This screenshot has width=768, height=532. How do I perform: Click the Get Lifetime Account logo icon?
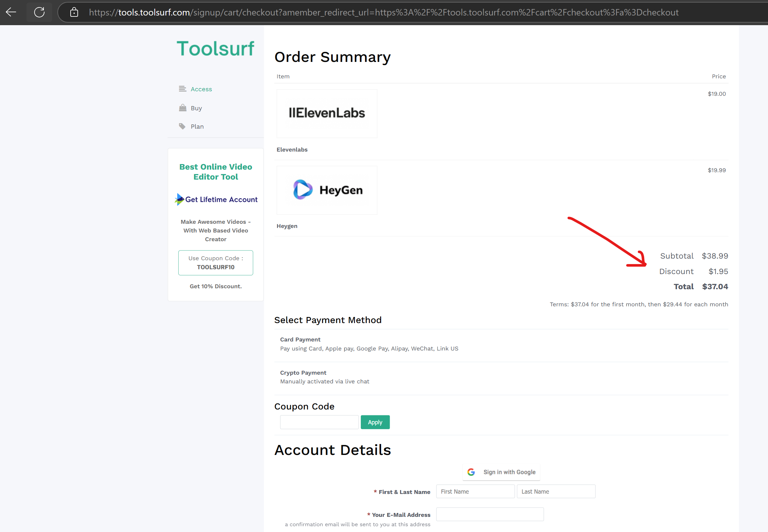click(179, 199)
